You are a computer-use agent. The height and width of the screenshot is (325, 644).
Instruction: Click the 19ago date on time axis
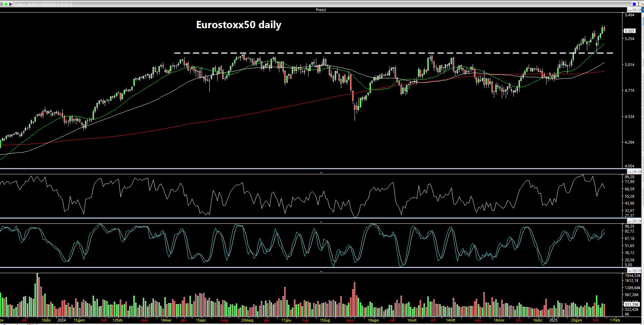pyautogui.click(x=373, y=320)
